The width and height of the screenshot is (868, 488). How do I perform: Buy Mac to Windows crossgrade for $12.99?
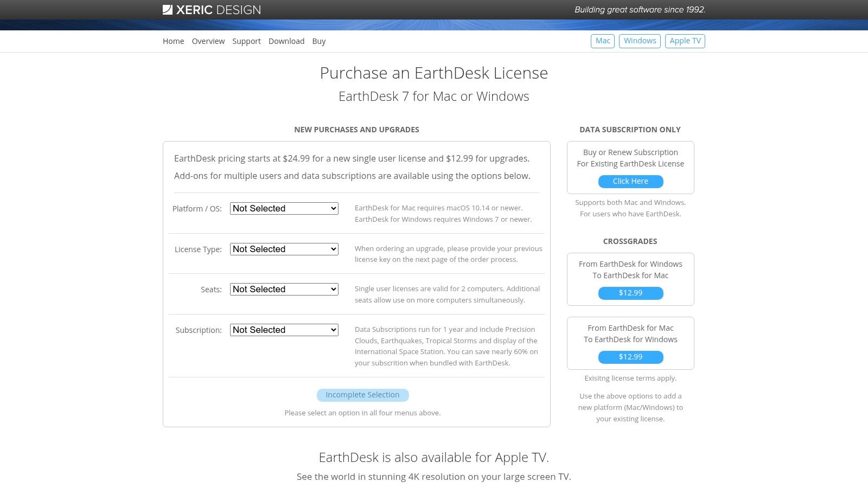(x=630, y=357)
